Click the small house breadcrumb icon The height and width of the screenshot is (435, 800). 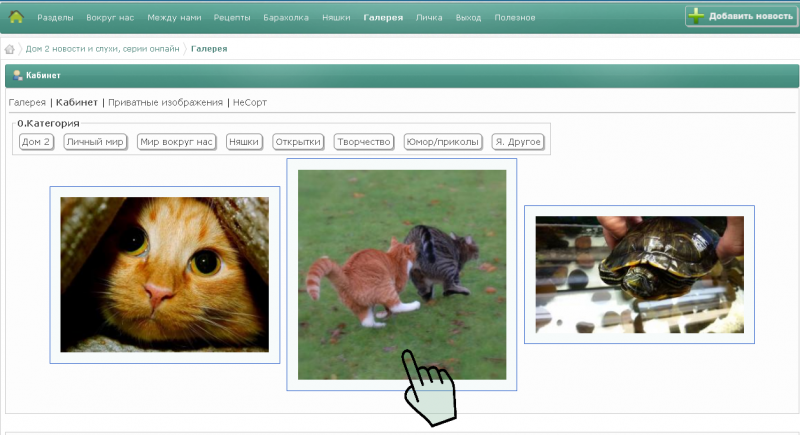coord(10,49)
